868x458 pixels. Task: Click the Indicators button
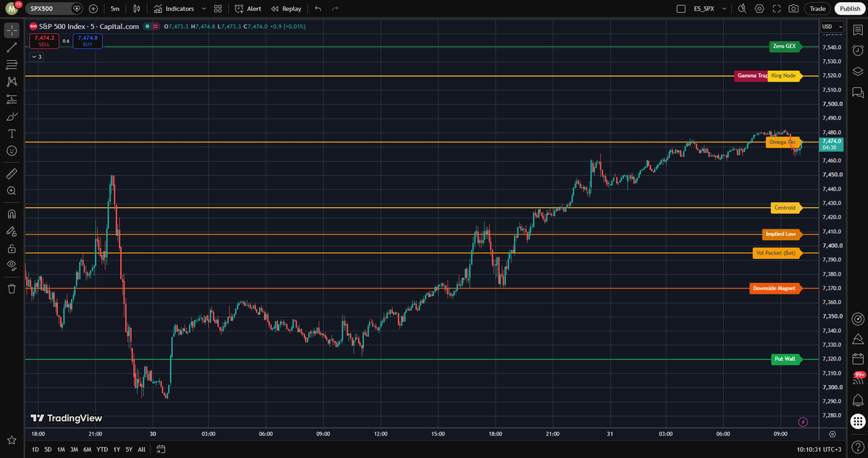tap(174, 9)
